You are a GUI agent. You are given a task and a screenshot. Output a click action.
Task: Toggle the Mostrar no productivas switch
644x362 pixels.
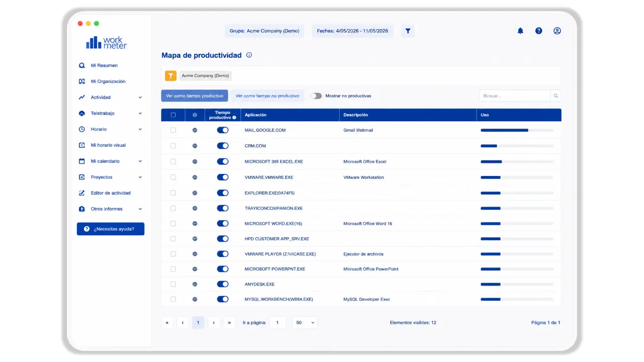point(316,96)
